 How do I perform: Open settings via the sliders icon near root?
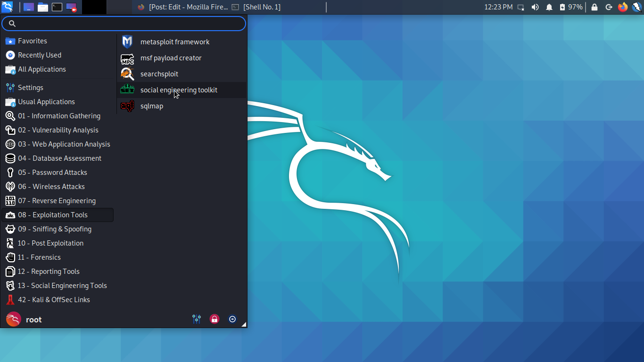tap(197, 319)
